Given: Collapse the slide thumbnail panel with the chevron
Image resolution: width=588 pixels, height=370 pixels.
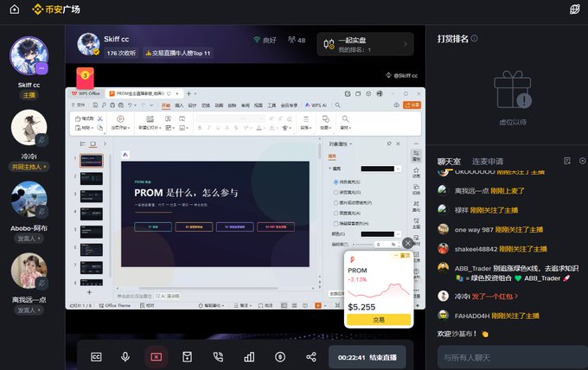Looking at the screenshot, I should 105,144.
